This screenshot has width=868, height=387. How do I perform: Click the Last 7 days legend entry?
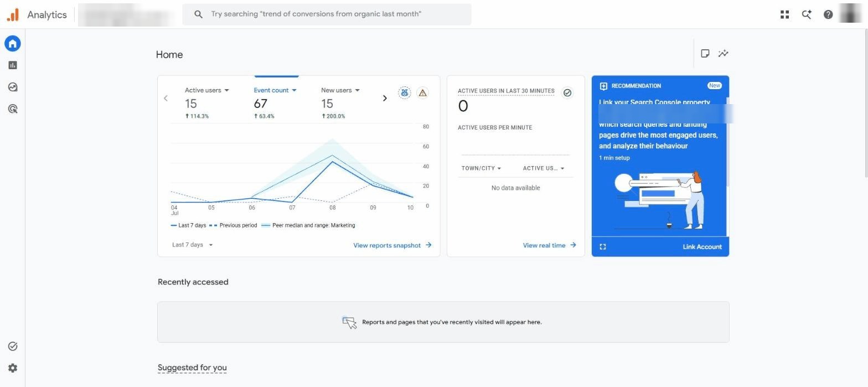pyautogui.click(x=189, y=225)
